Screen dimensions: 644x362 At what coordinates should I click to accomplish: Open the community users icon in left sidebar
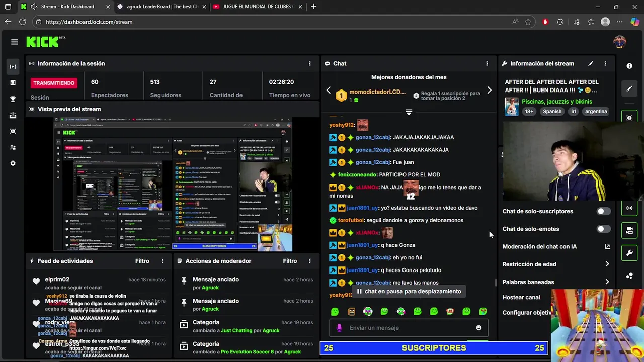(13, 147)
